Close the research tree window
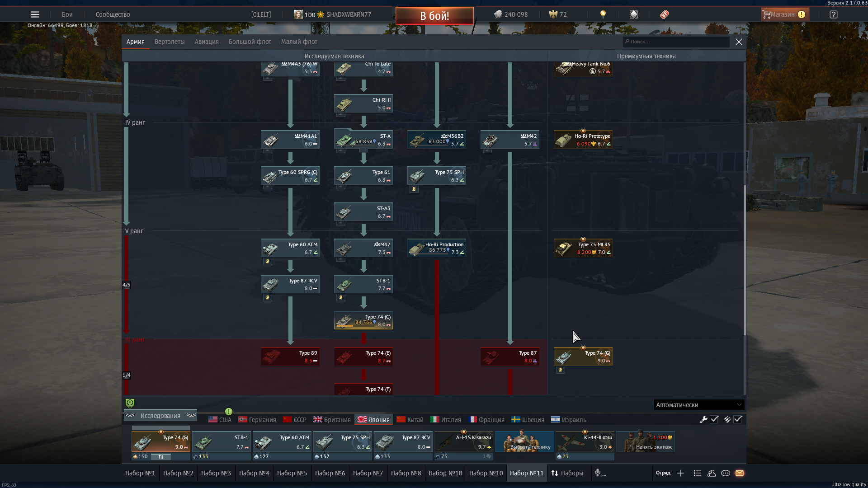 739,42
